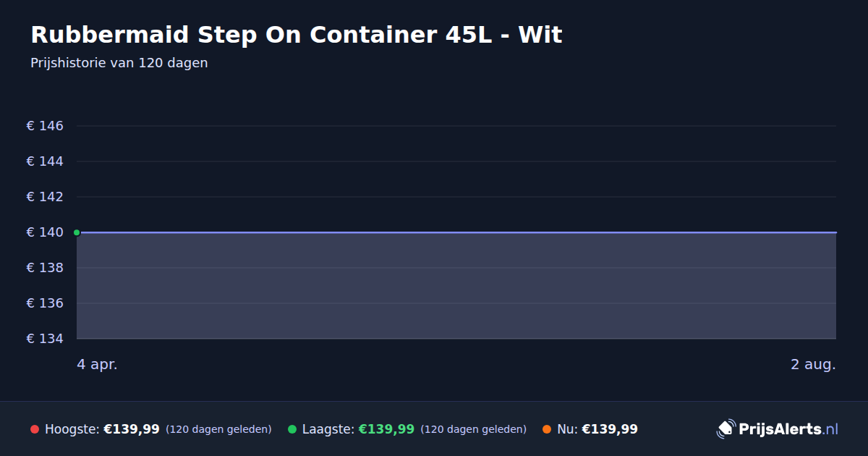Click the green Laagste indicator dot

[x=292, y=429]
